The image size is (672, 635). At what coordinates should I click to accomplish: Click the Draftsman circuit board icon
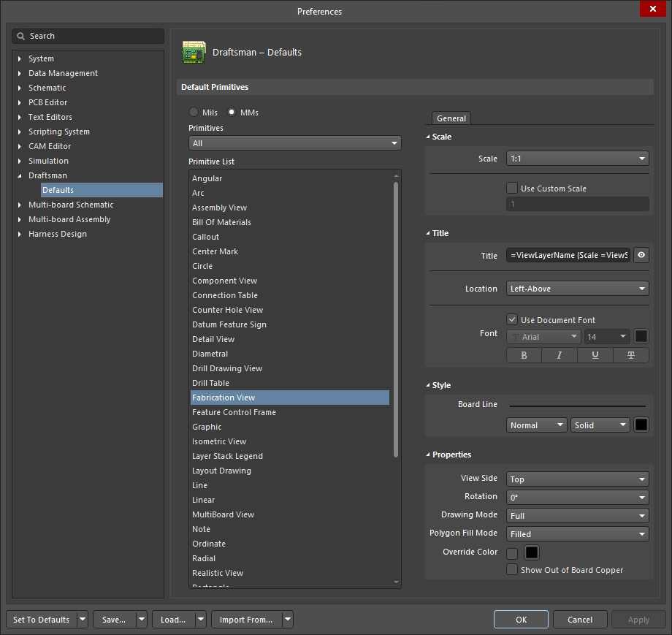pos(194,53)
